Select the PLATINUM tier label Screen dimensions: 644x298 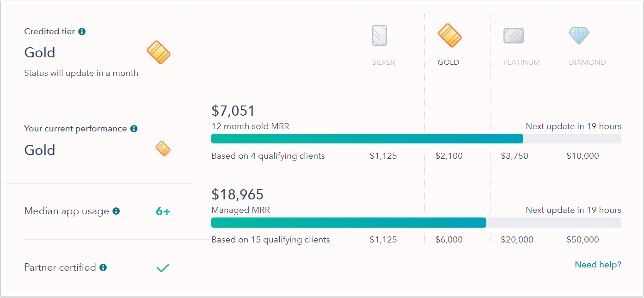tap(521, 62)
